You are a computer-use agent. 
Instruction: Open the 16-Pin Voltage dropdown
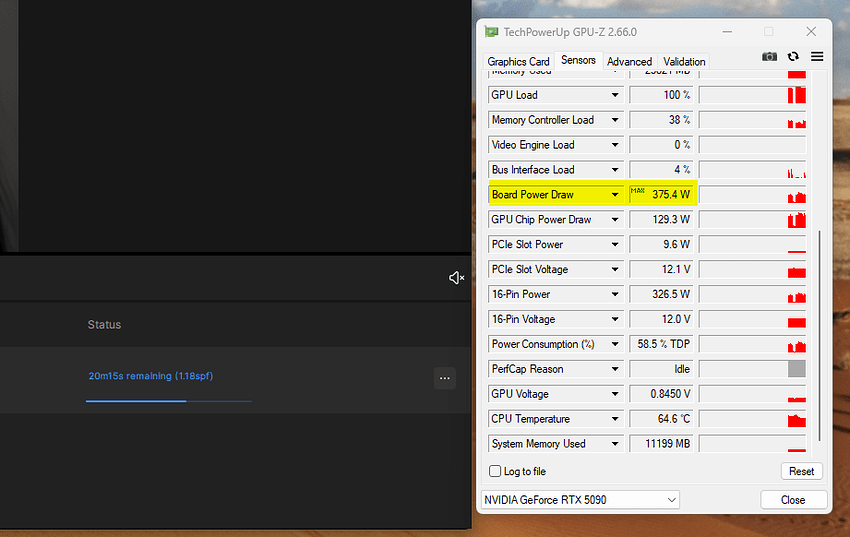coord(615,319)
